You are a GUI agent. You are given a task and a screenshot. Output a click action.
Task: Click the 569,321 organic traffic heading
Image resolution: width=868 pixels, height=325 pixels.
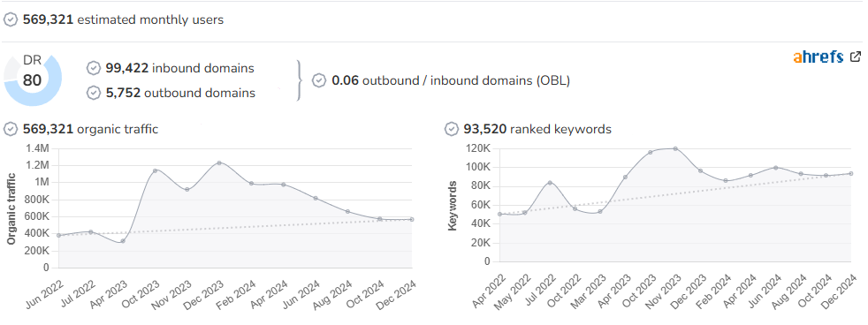[90, 129]
